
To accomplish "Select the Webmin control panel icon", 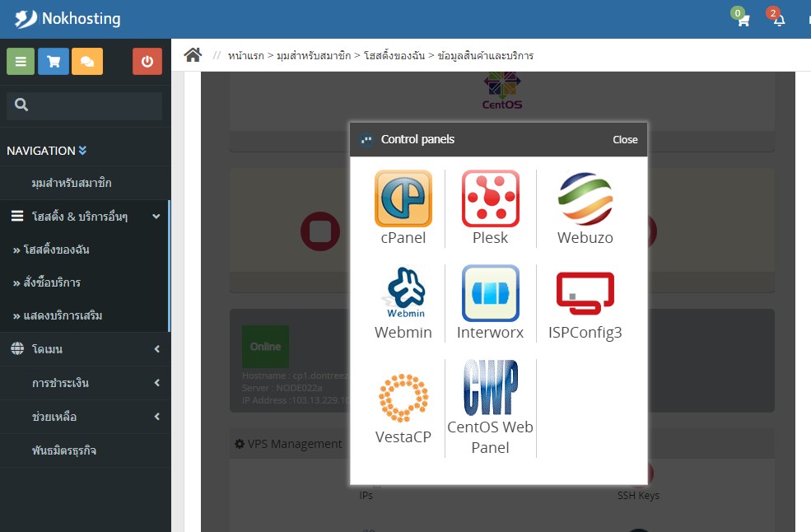I will (405, 293).
